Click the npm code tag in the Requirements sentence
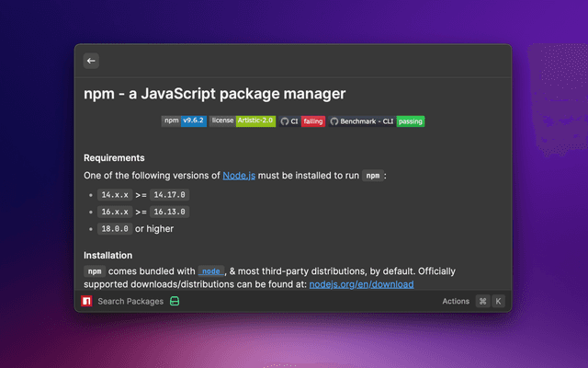The height and width of the screenshot is (368, 588). point(373,176)
